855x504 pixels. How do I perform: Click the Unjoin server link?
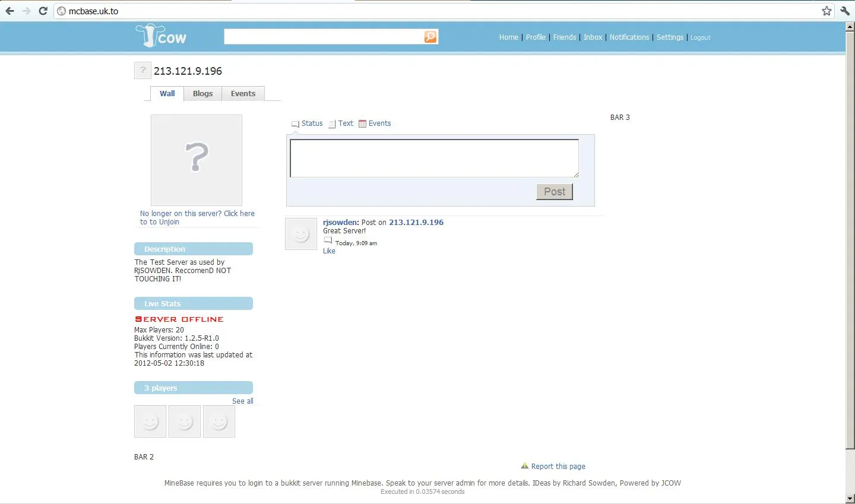point(197,217)
